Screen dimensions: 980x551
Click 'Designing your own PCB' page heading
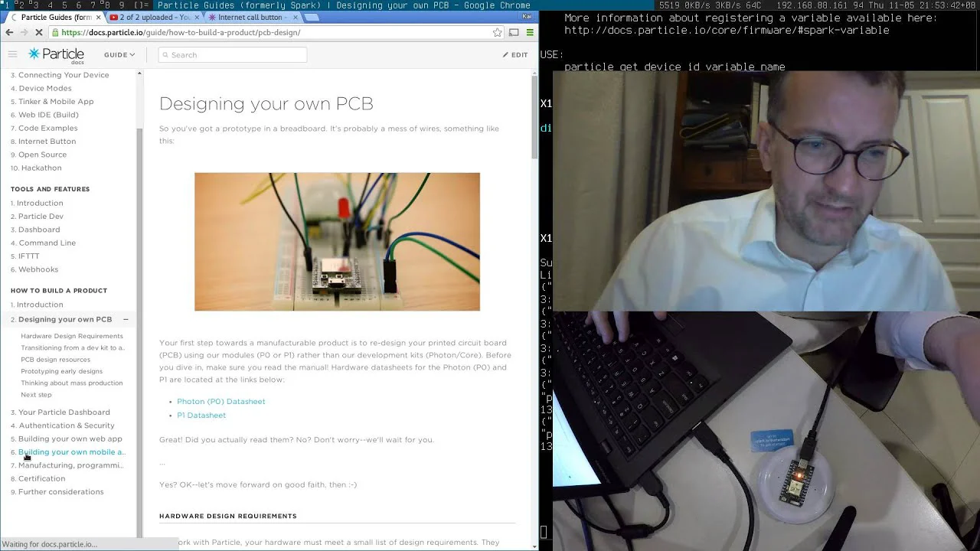click(x=266, y=103)
